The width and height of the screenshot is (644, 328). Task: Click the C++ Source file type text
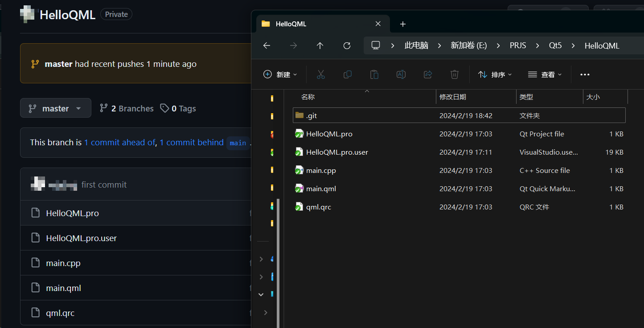click(545, 170)
